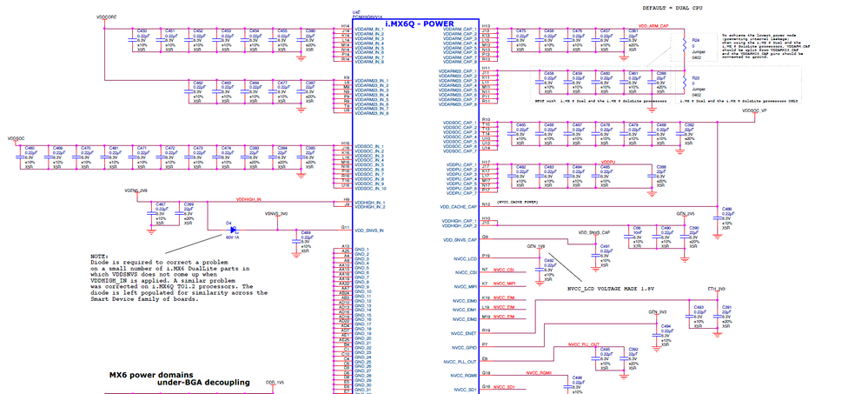This screenshot has width=868, height=394.
Task: Click the diode NOTE text block
Action: pos(179,277)
